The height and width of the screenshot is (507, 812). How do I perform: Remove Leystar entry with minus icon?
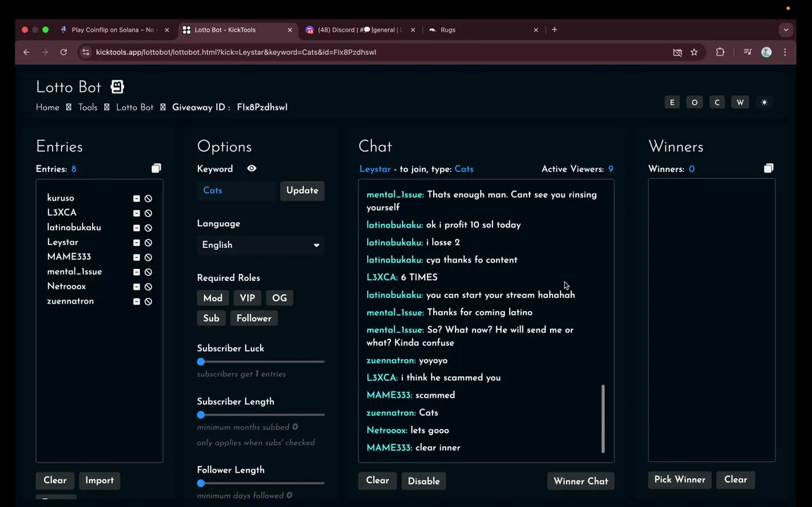click(137, 242)
